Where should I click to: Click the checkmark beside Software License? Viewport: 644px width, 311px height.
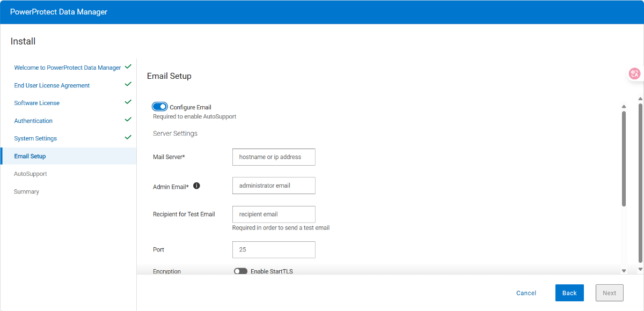point(128,102)
